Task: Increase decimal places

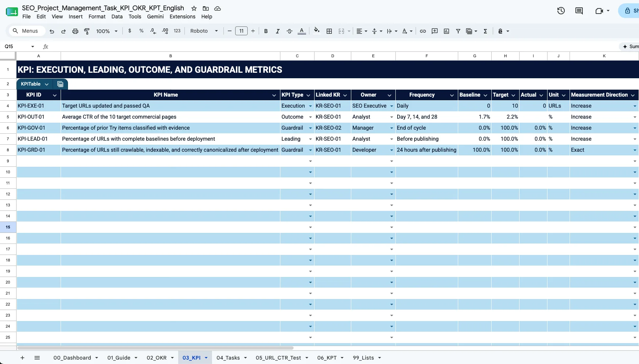Action: tap(165, 31)
